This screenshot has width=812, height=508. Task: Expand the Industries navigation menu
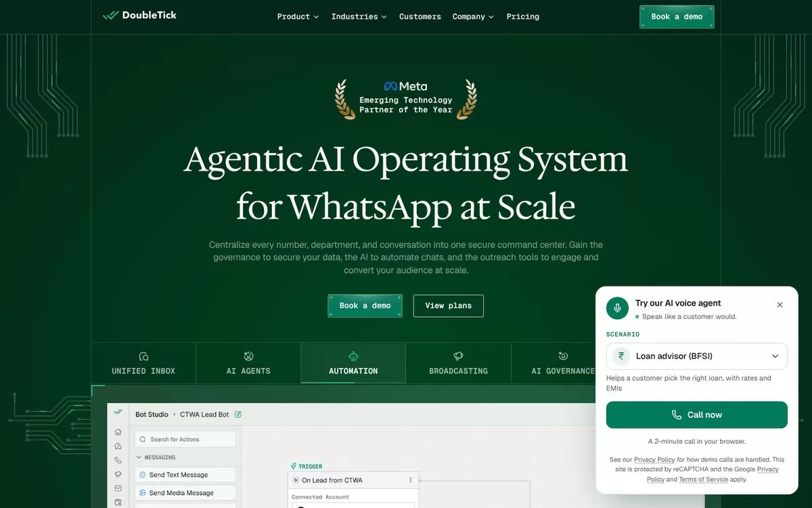click(359, 16)
